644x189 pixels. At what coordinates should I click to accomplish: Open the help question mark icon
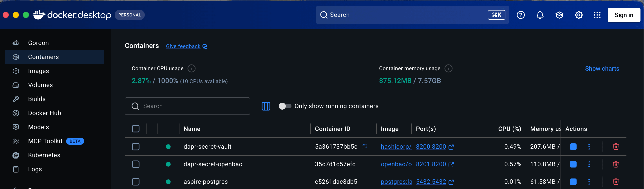point(521,15)
